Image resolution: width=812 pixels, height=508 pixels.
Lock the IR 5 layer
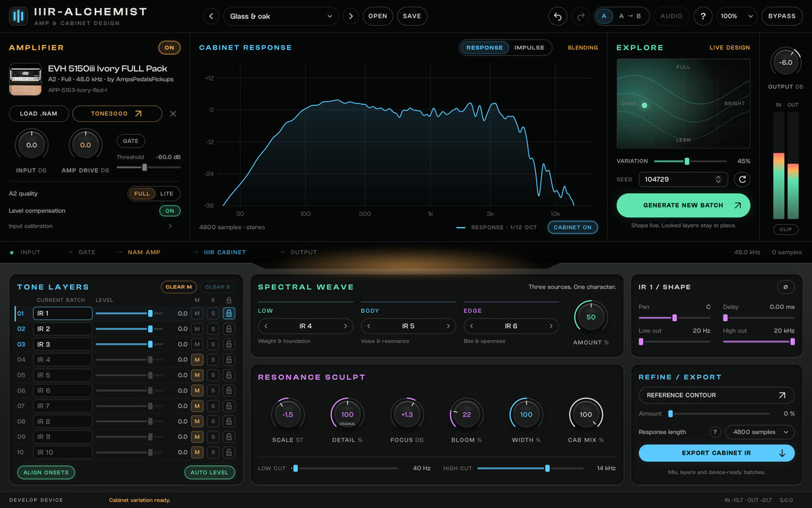229,375
